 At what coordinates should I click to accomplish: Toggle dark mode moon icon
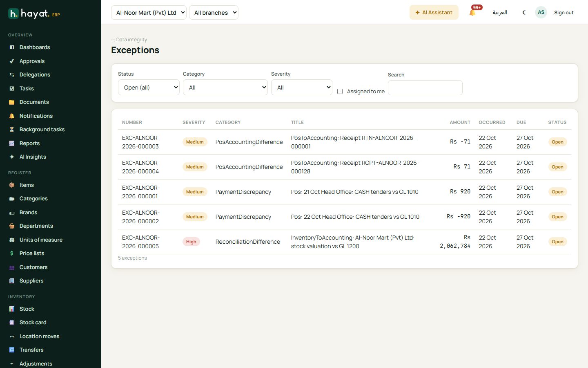point(524,13)
